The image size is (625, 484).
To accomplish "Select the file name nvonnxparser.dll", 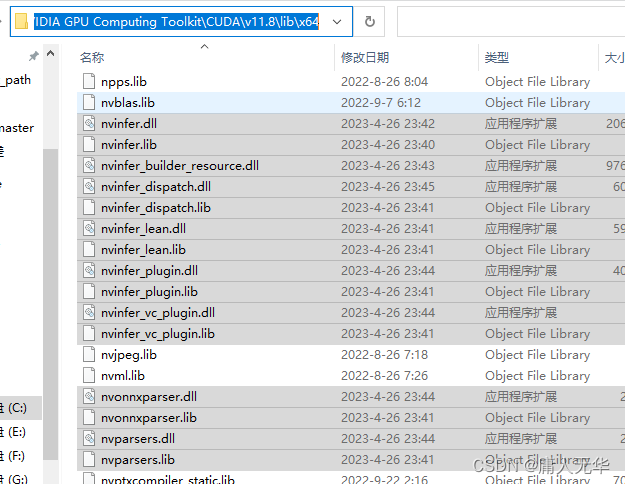I will [x=149, y=397].
